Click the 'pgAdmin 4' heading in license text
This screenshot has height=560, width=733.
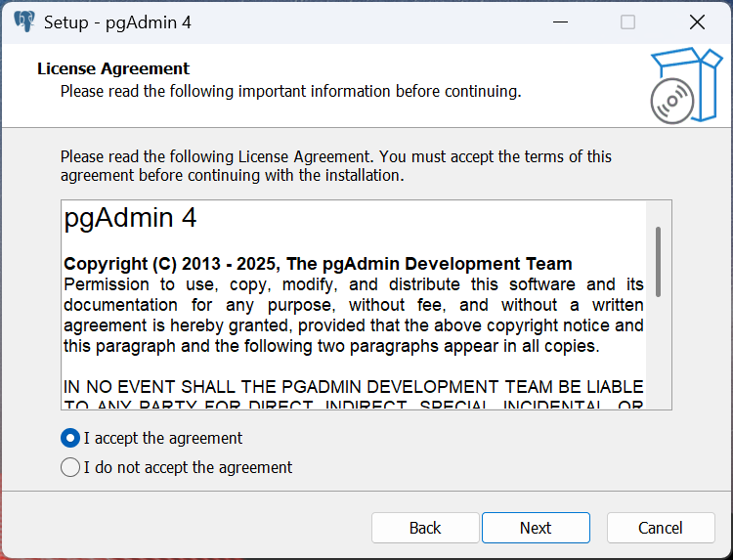(130, 218)
